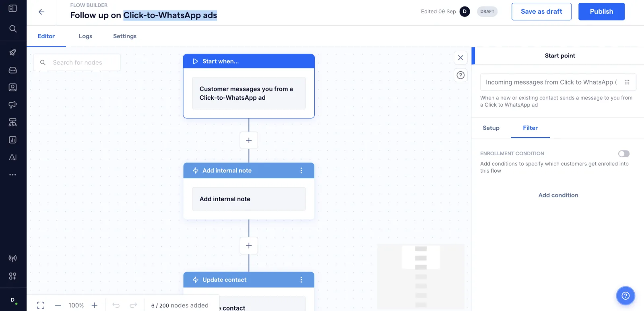Select the Start when node header
This screenshot has height=311, width=644.
tap(249, 61)
